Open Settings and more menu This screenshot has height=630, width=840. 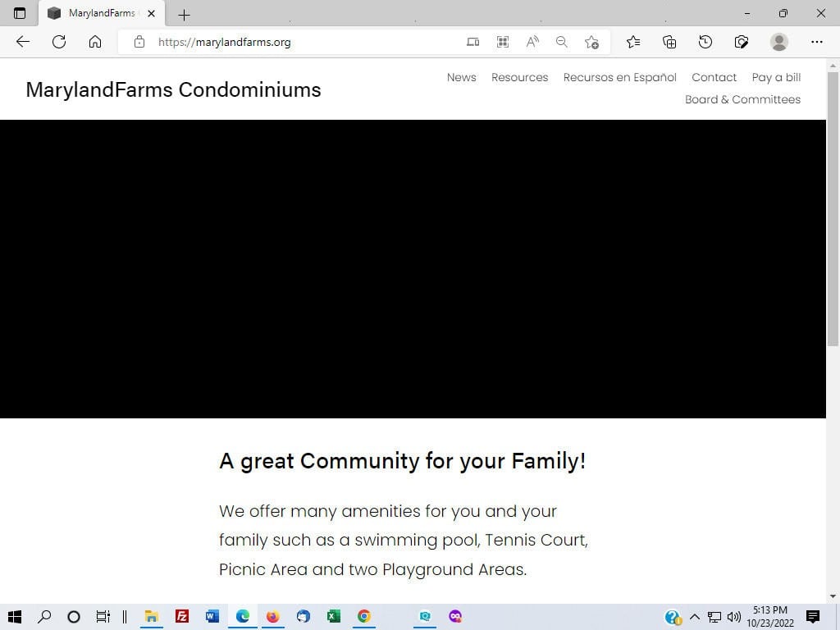pyautogui.click(x=816, y=42)
